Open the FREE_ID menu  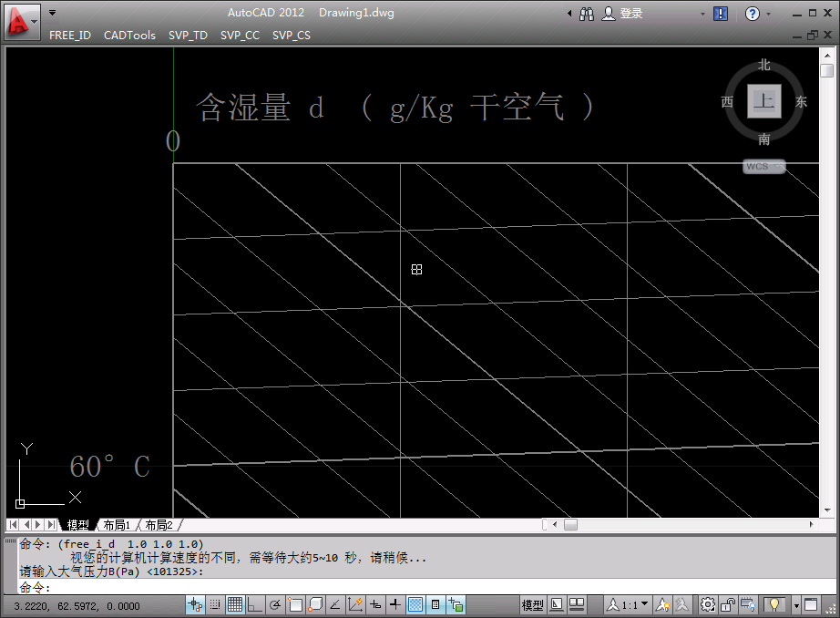click(x=70, y=36)
